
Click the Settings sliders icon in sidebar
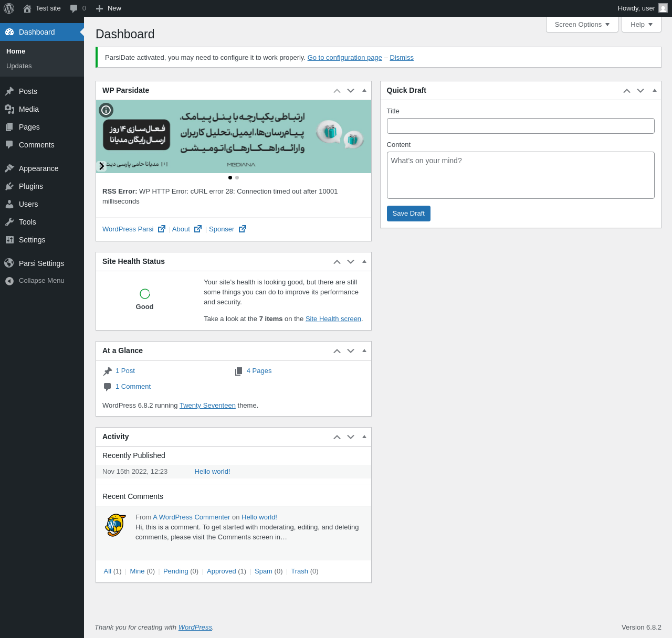pos(9,240)
